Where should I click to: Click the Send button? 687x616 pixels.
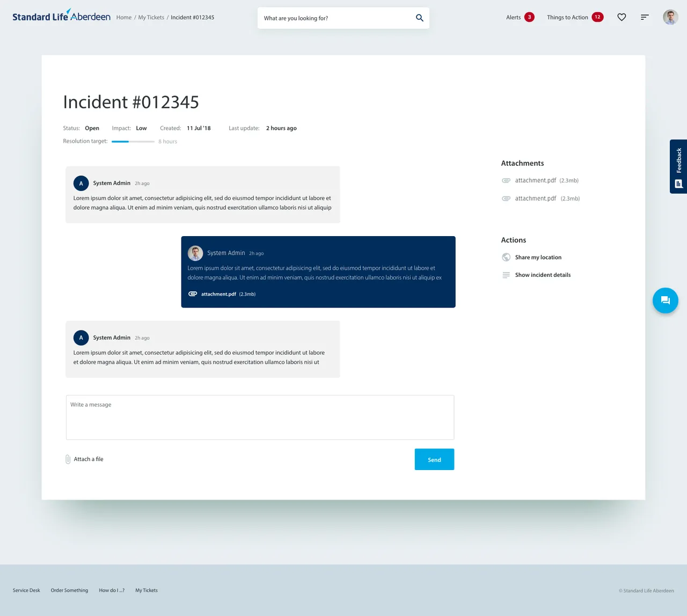click(434, 459)
